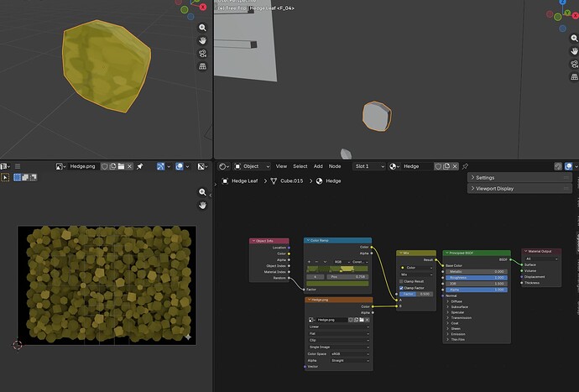Open Add menu in shader editor
Viewport: 579px width, 392px height.
click(318, 167)
